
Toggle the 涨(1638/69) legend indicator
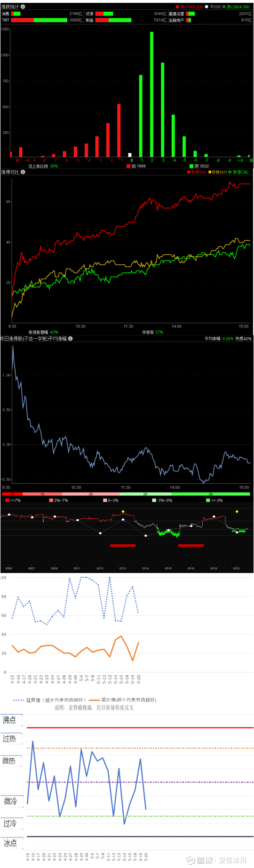pyautogui.click(x=177, y=7)
